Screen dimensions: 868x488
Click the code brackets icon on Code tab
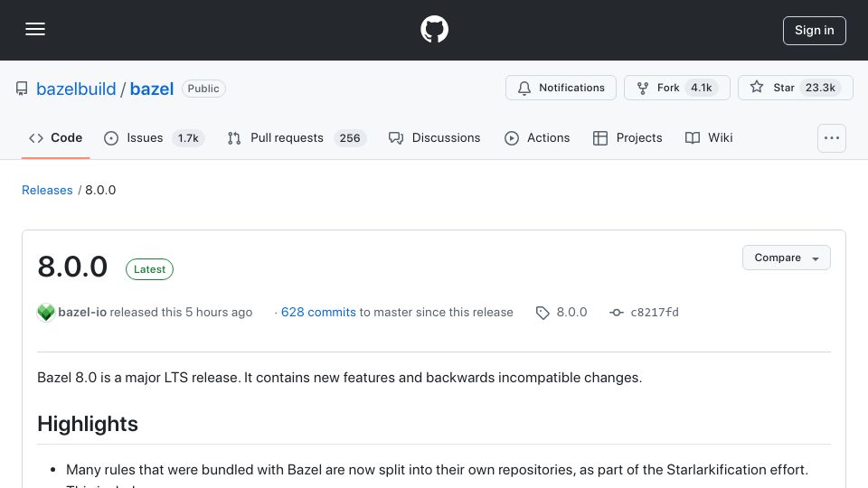point(36,138)
